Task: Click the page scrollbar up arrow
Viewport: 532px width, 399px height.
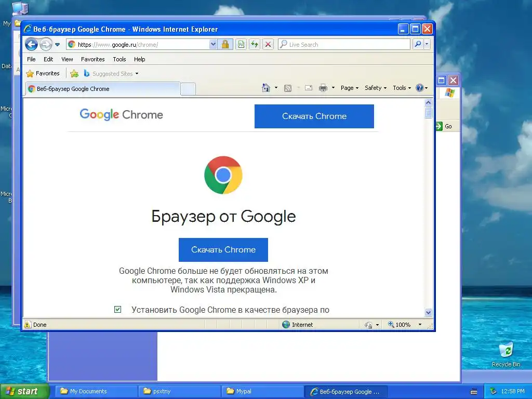Action: tap(428, 102)
